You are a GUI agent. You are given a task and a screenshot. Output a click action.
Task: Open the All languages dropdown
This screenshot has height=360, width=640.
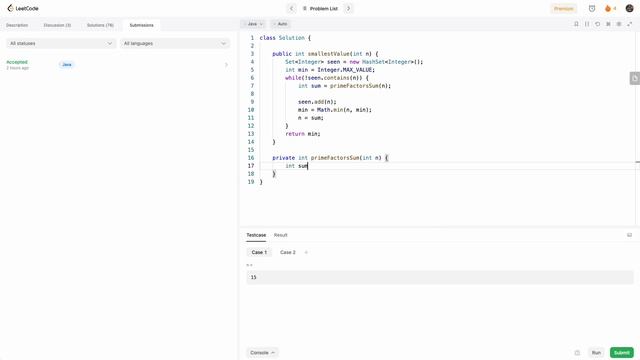[175, 43]
